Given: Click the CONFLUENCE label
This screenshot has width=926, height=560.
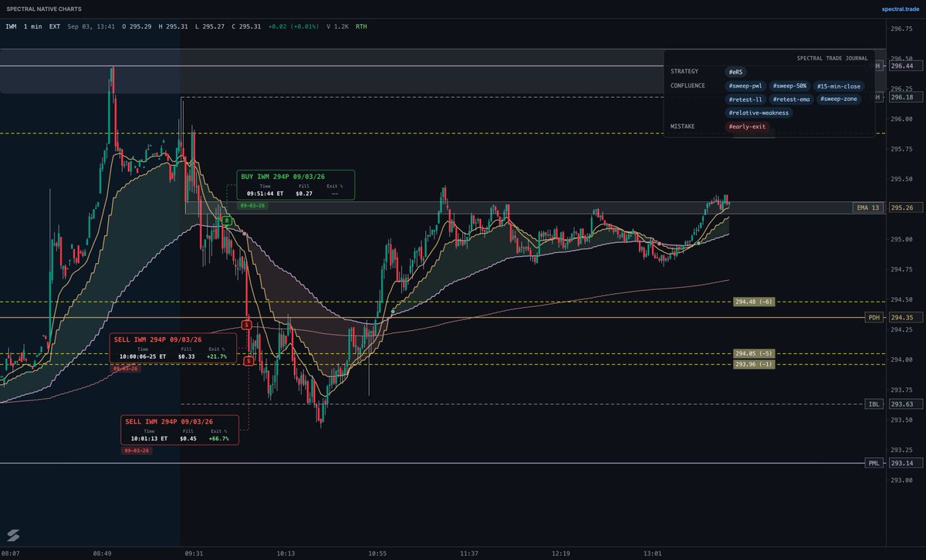Looking at the screenshot, I should pyautogui.click(x=688, y=86).
